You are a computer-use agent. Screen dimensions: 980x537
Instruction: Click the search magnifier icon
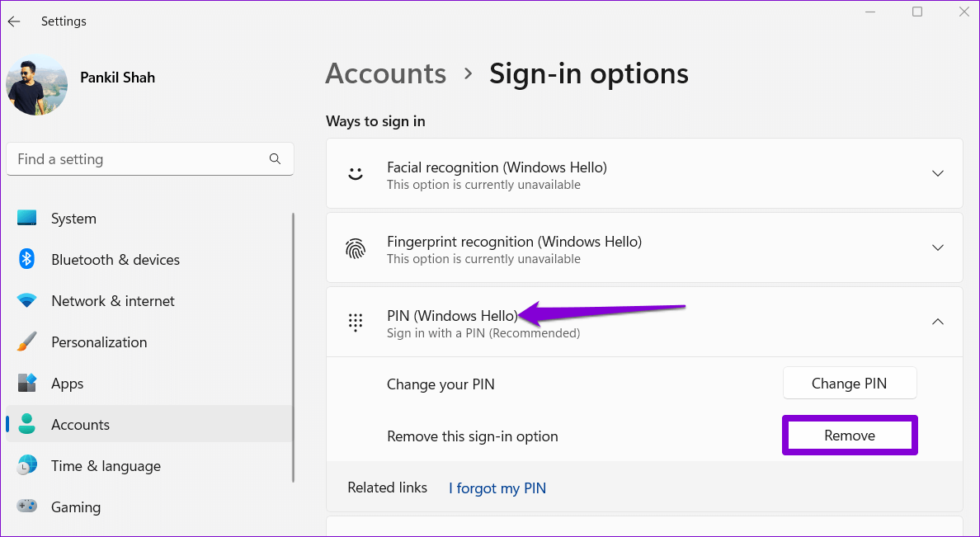[275, 158]
